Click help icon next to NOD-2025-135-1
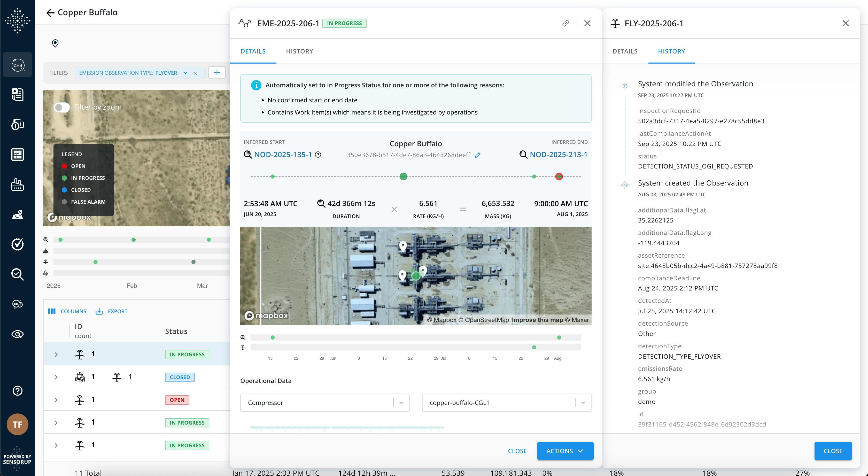The width and height of the screenshot is (868, 476). 318,154
